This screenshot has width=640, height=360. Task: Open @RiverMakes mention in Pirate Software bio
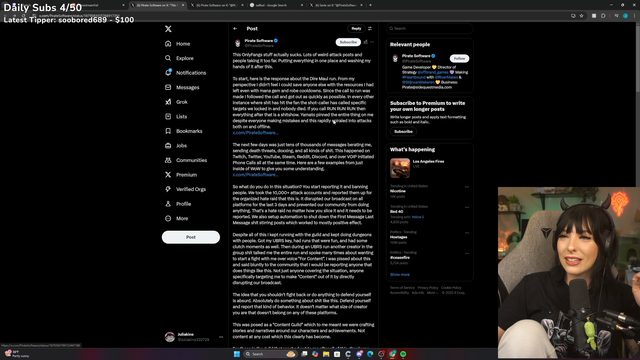(446, 77)
